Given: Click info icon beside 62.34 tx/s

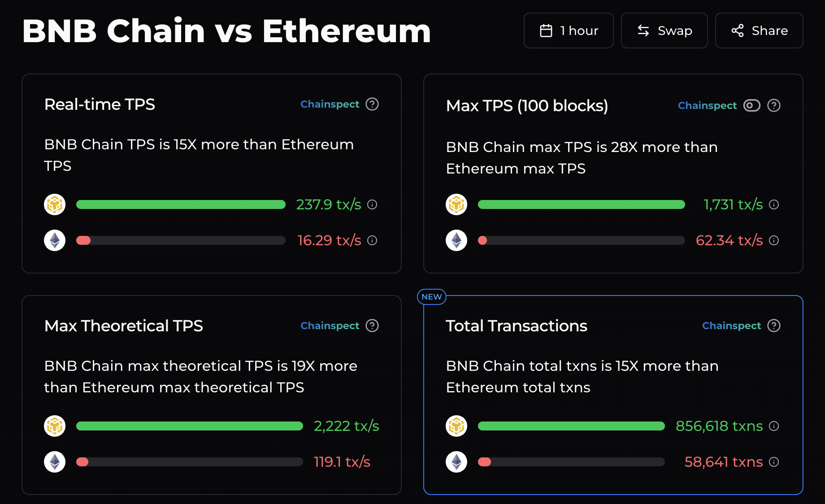Looking at the screenshot, I should [x=774, y=240].
